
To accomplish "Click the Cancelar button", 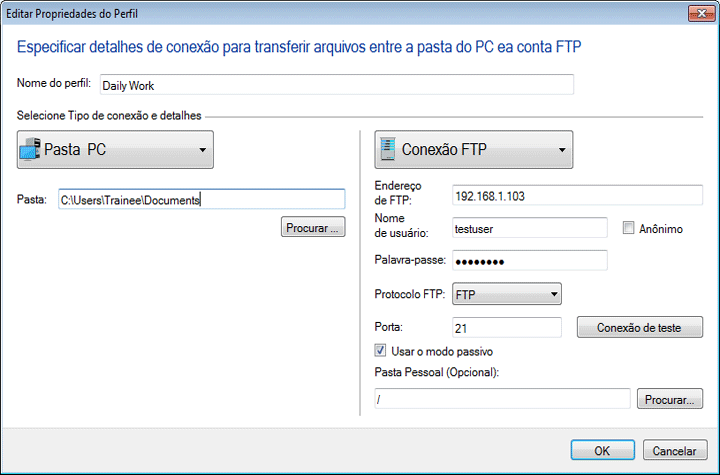I will coord(668,450).
